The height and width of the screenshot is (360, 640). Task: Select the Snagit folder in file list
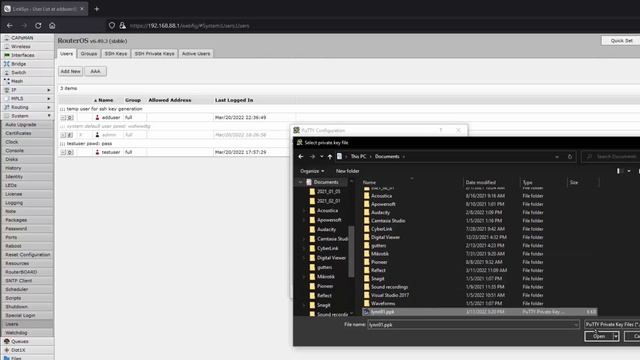378,279
